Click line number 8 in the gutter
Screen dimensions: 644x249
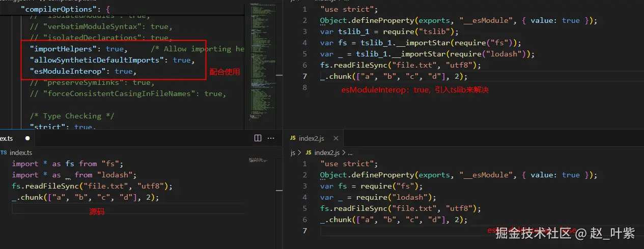tap(304, 87)
